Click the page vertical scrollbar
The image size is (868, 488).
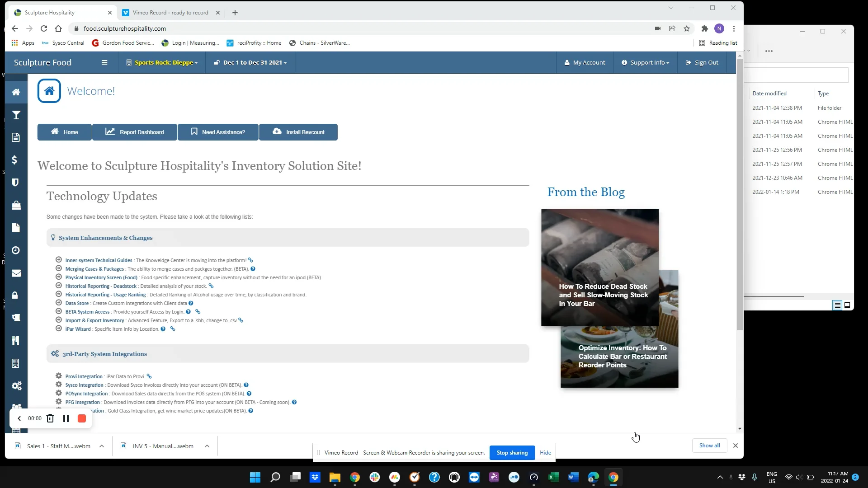[740, 194]
